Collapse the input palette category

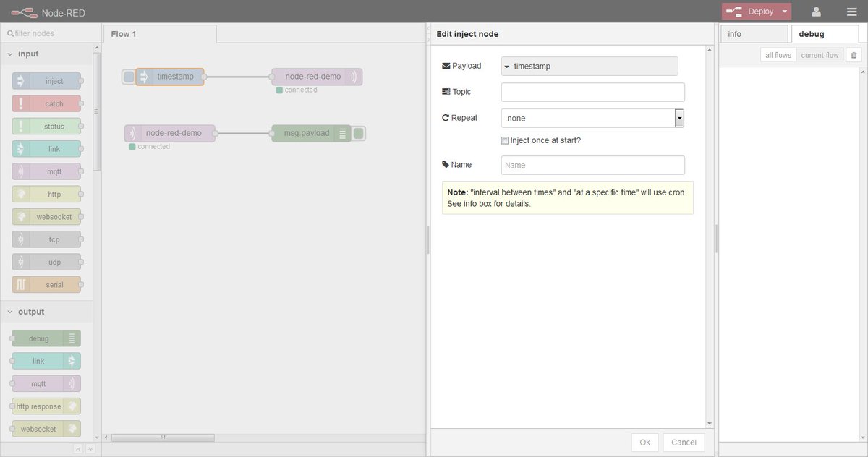46,54
